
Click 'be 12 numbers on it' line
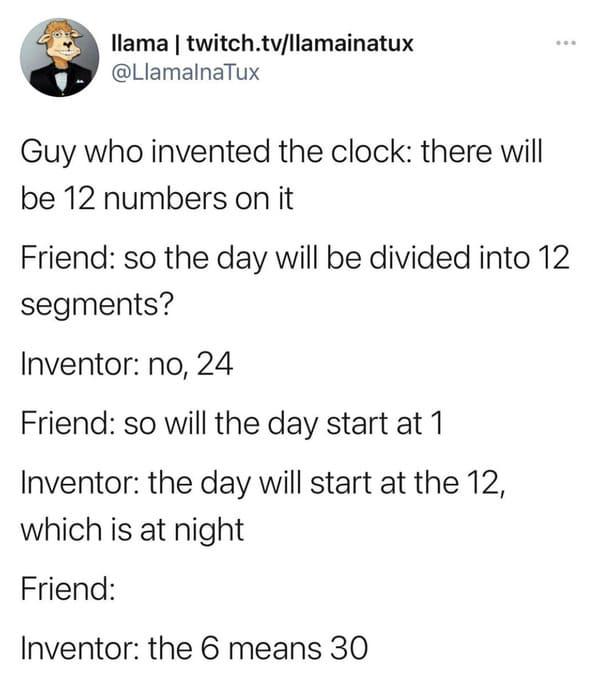[157, 199]
